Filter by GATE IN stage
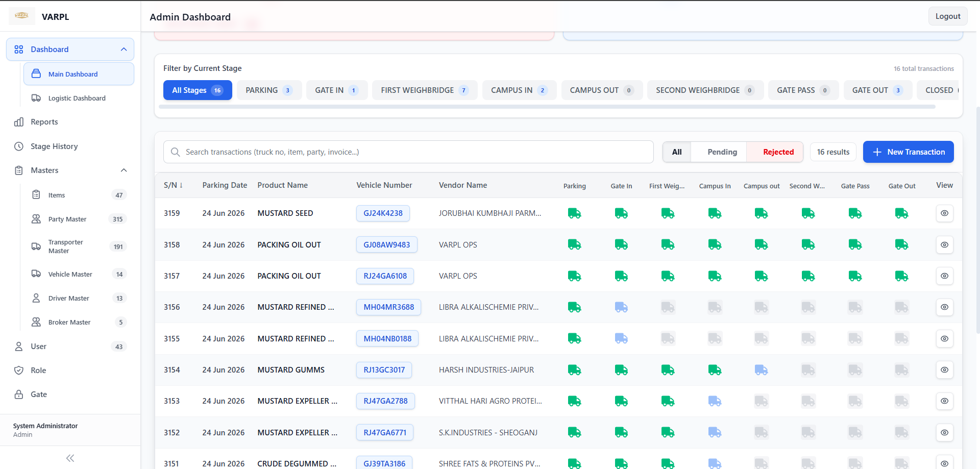The height and width of the screenshot is (469, 980). click(x=337, y=90)
